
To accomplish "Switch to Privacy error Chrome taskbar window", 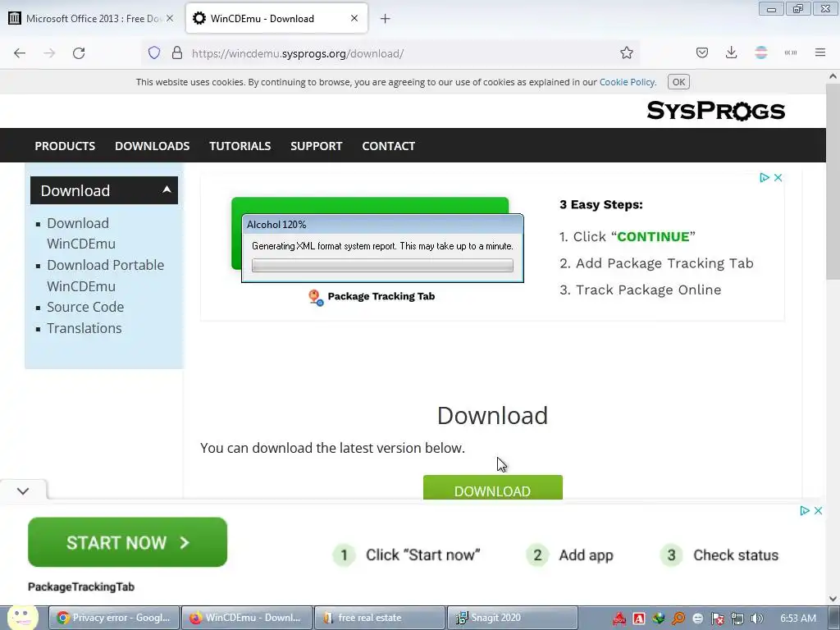I will click(114, 618).
